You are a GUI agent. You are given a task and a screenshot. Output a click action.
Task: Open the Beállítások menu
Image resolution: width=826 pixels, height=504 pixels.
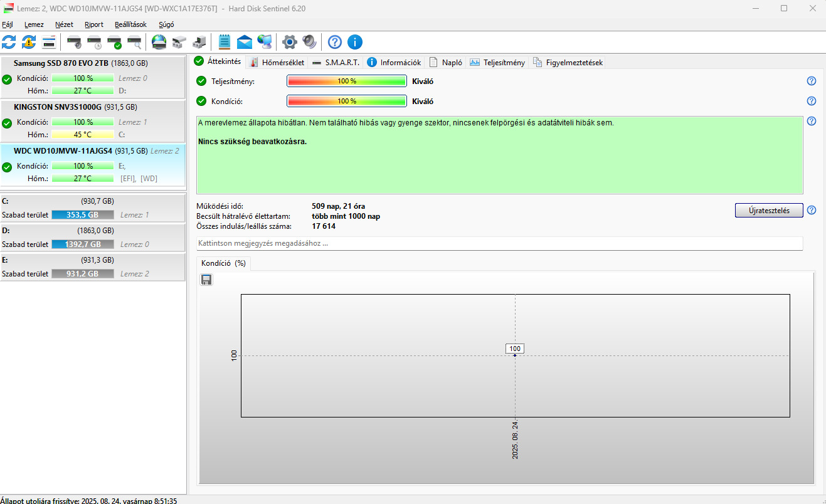click(x=130, y=24)
